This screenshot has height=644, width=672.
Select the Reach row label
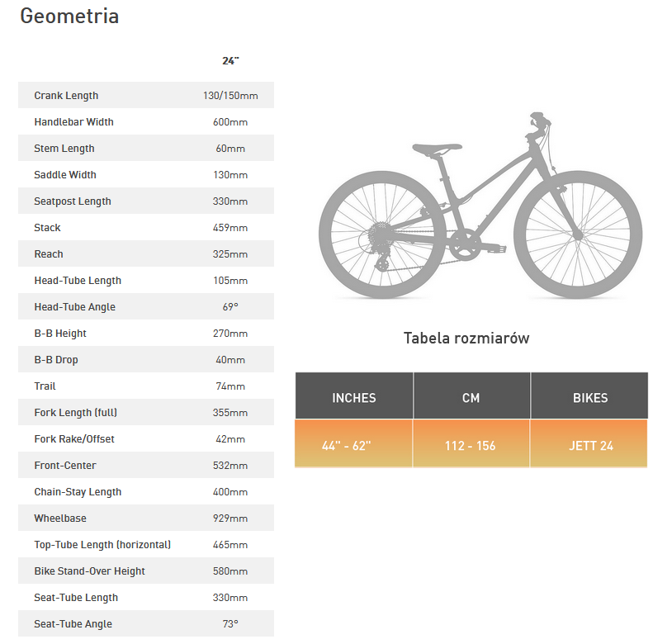pyautogui.click(x=49, y=254)
